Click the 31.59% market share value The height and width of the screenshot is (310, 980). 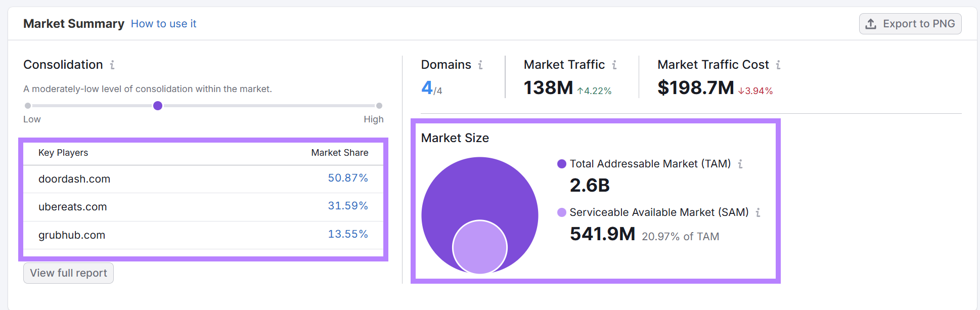tap(348, 206)
